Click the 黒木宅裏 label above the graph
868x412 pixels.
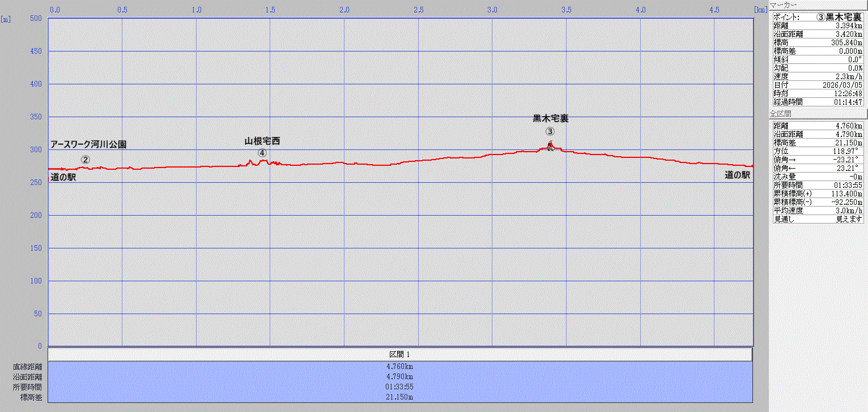pyautogui.click(x=550, y=119)
